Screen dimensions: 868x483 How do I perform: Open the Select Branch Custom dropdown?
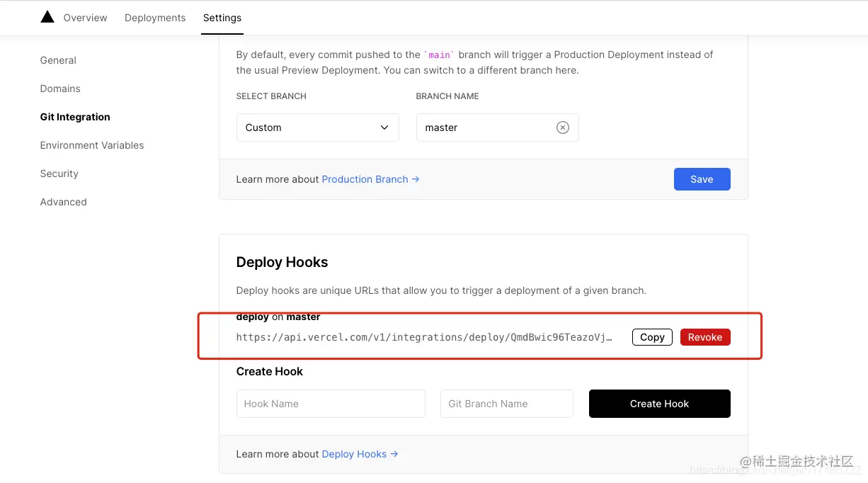[317, 127]
